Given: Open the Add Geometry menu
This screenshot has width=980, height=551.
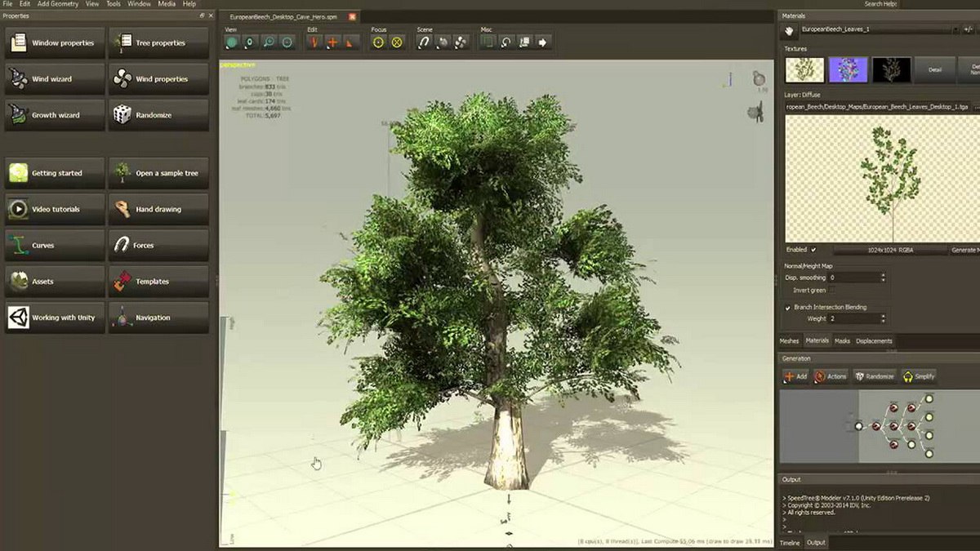Looking at the screenshot, I should [58, 4].
